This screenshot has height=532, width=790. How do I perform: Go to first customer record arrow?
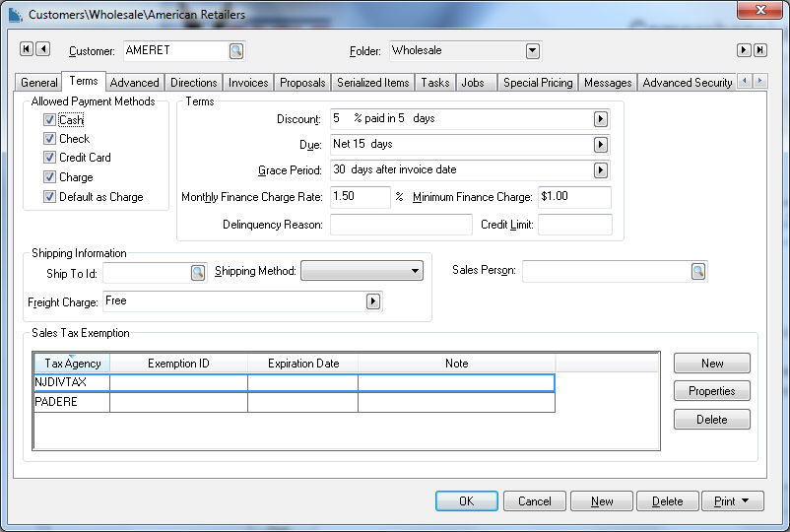tap(27, 49)
